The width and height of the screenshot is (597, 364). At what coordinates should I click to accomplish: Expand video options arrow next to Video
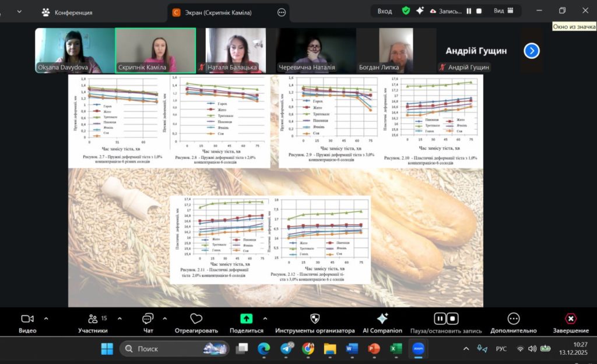pos(46,319)
